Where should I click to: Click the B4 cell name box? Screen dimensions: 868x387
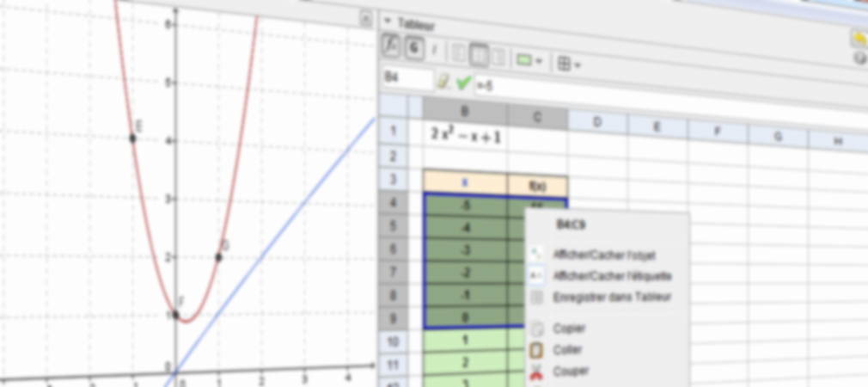click(x=407, y=78)
